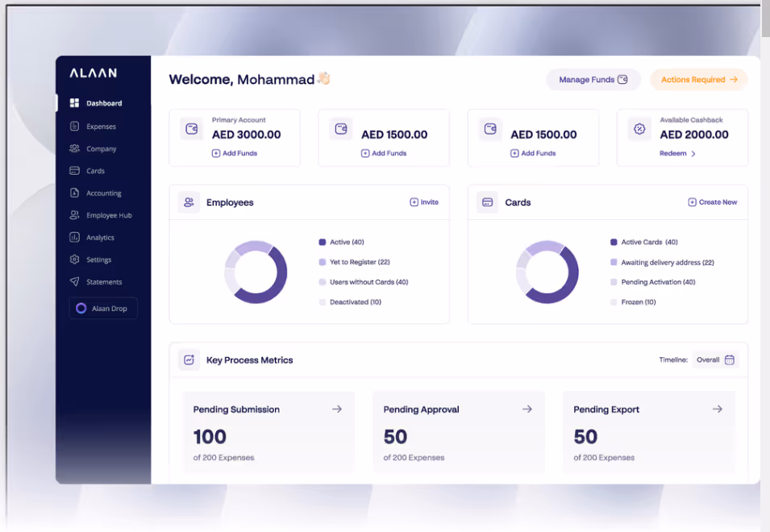This screenshot has height=532, width=770.
Task: Open the Dashboard grid icon
Action: [75, 102]
